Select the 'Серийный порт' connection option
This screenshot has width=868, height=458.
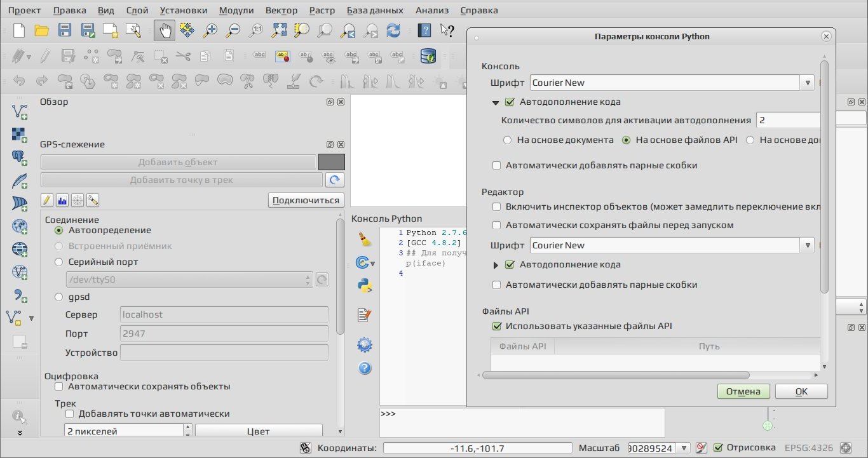(x=59, y=262)
